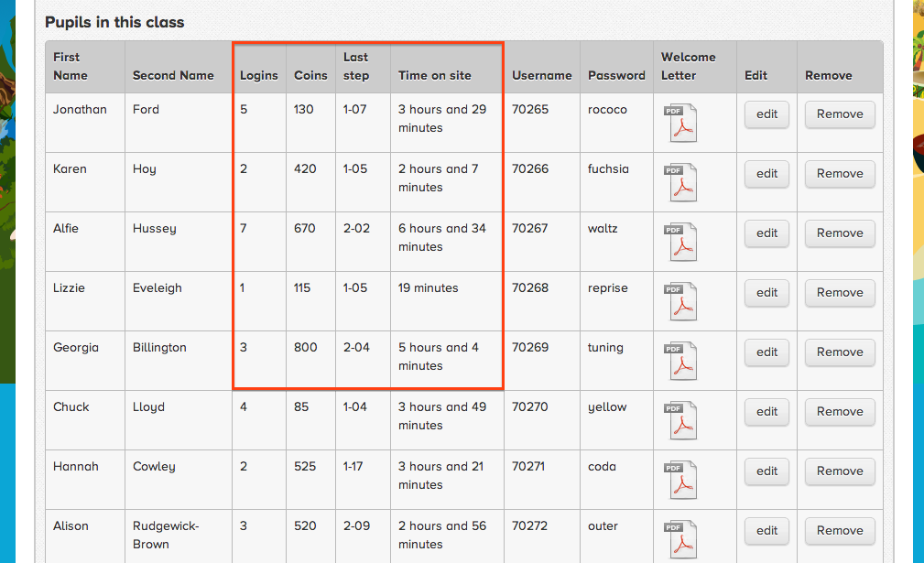This screenshot has height=563, width=924.
Task: Select username 70265
Action: coord(530,110)
